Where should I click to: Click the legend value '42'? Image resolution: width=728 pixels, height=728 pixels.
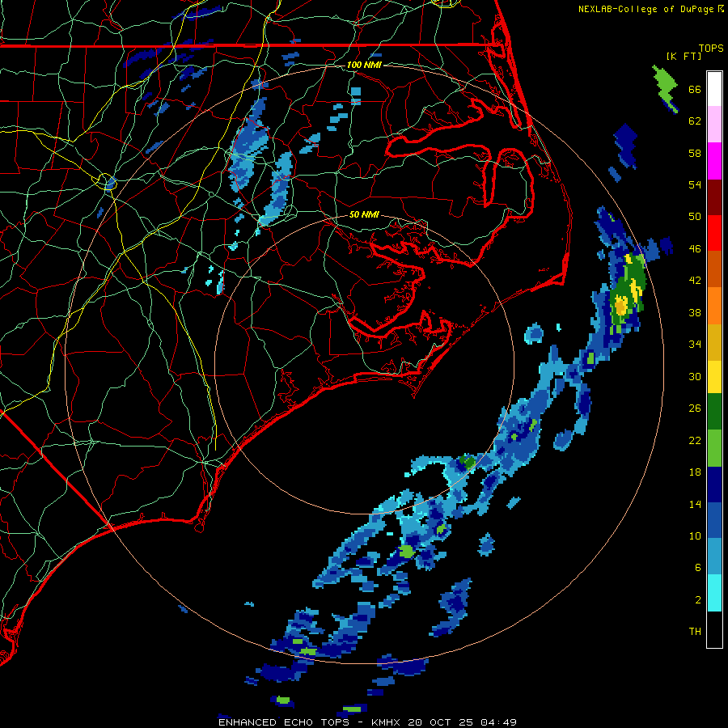695,281
